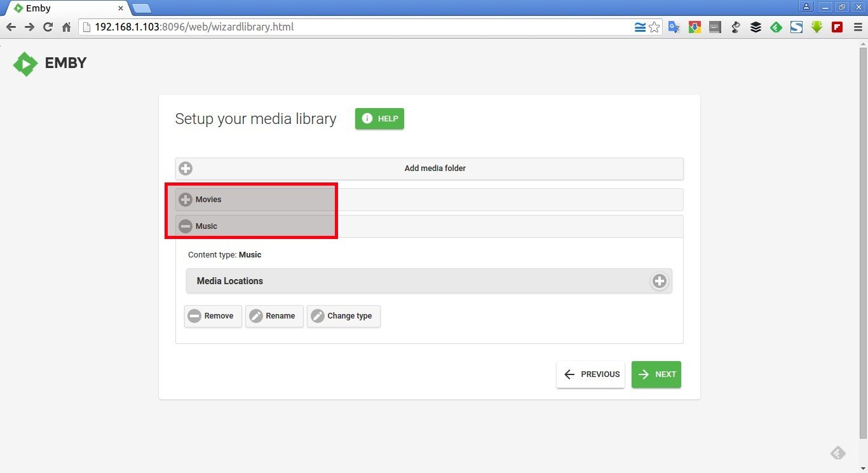
Task: Open the Chrome download arrow extension
Action: click(x=695, y=27)
